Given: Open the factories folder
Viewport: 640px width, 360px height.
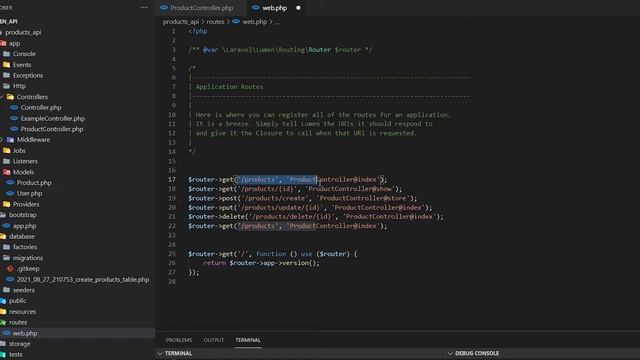Looking at the screenshot, I should pyautogui.click(x=24, y=247).
